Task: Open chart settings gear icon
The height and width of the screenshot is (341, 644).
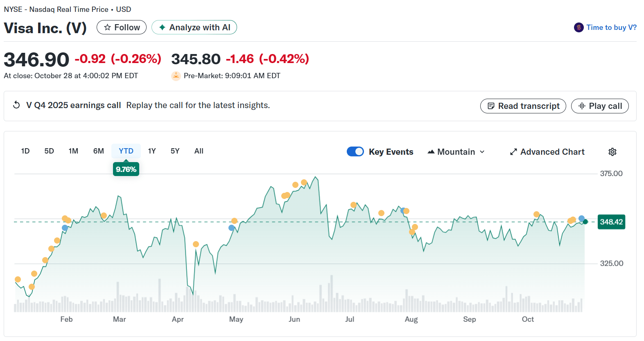Action: pos(612,152)
